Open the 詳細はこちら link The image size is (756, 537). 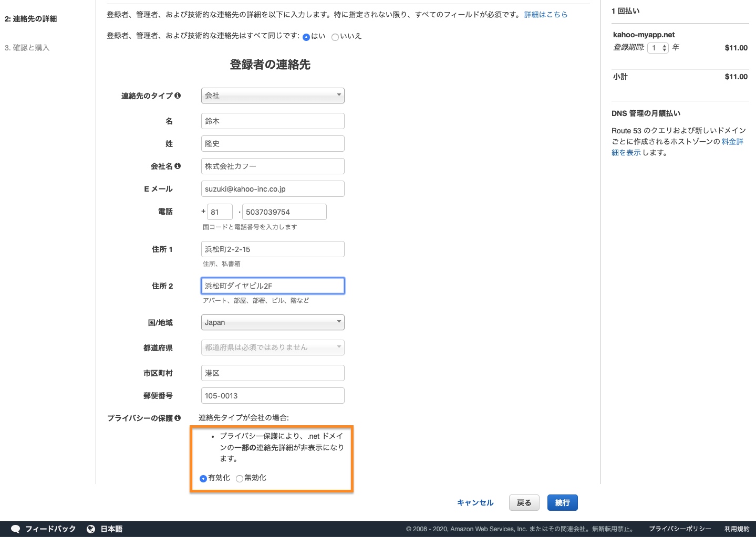click(x=545, y=15)
